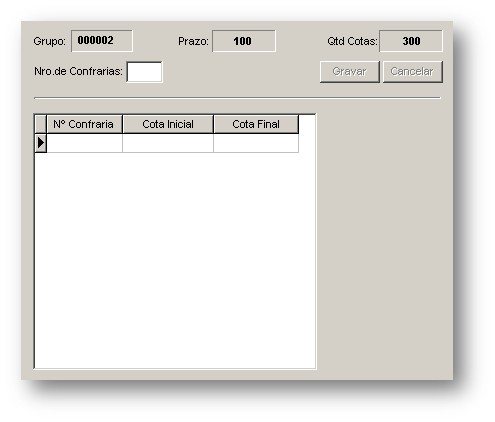
Task: Focus the Nro.de Confrarias input field
Action: [144, 72]
